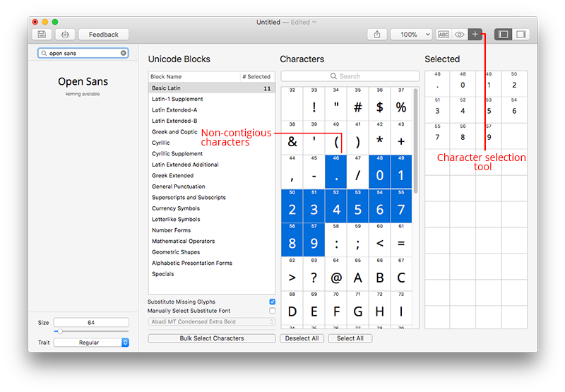
Task: Select Latin-1 Supplement Unicode block
Action: click(x=177, y=99)
